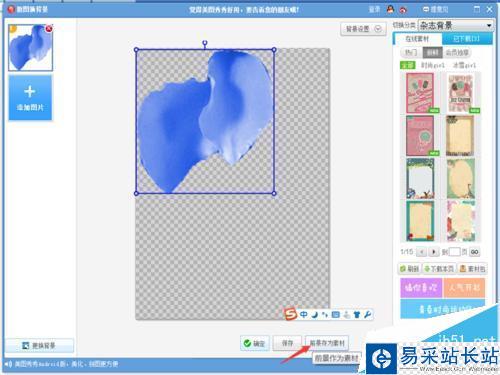Click the 刷新 refresh button

click(x=410, y=269)
